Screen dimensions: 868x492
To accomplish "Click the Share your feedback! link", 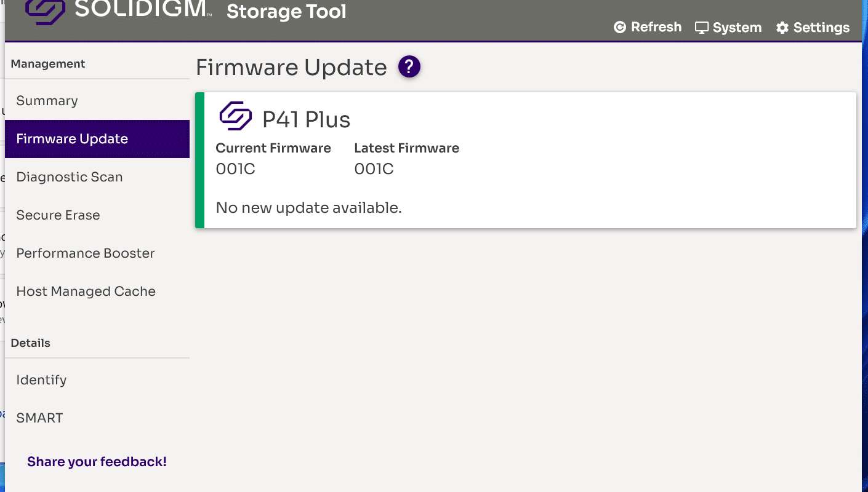I will point(97,462).
